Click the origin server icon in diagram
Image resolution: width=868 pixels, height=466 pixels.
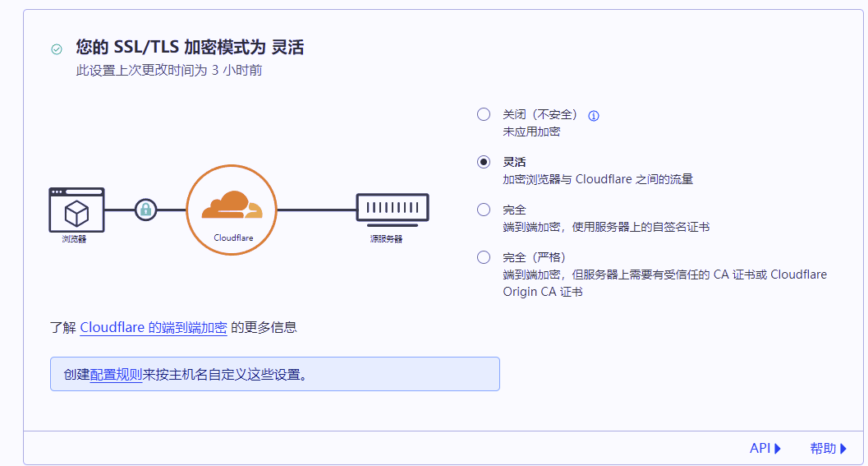(x=392, y=209)
